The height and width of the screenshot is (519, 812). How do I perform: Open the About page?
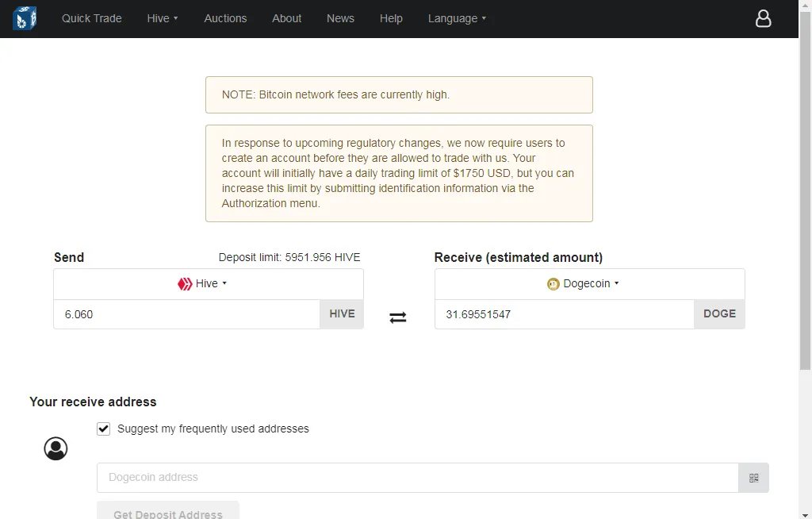[x=286, y=18]
